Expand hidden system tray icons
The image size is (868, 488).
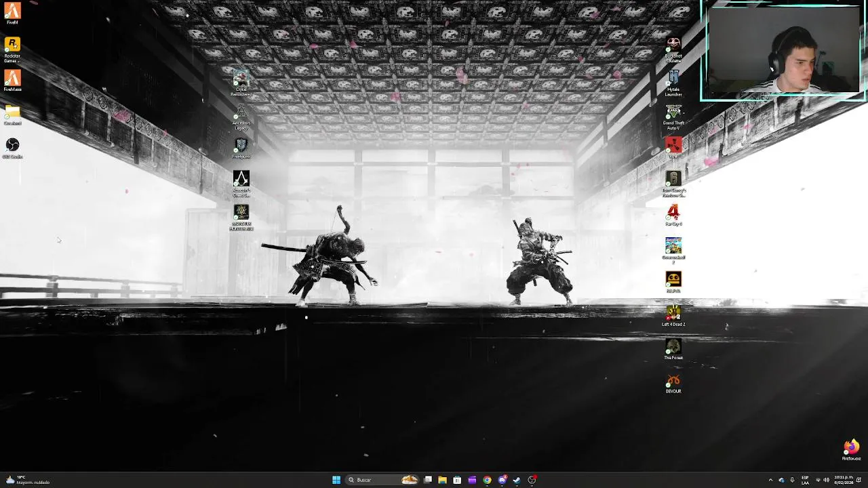coord(770,480)
